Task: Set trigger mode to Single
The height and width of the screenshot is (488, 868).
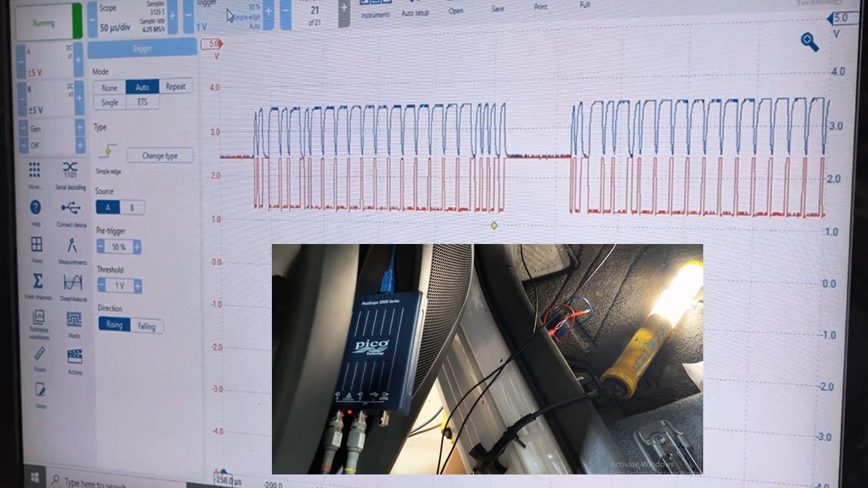Action: (x=110, y=102)
